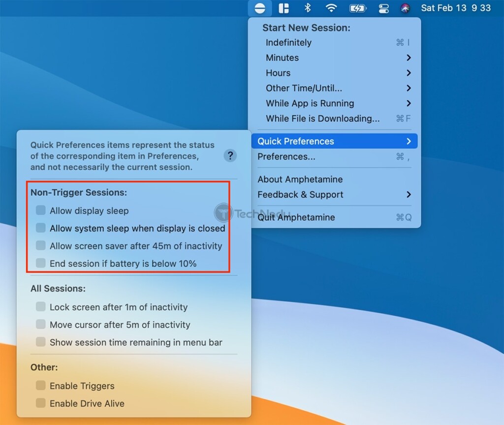The image size is (504, 425).
Task: Enable Move cursor after 5m of inactivity
Action: tap(41, 325)
